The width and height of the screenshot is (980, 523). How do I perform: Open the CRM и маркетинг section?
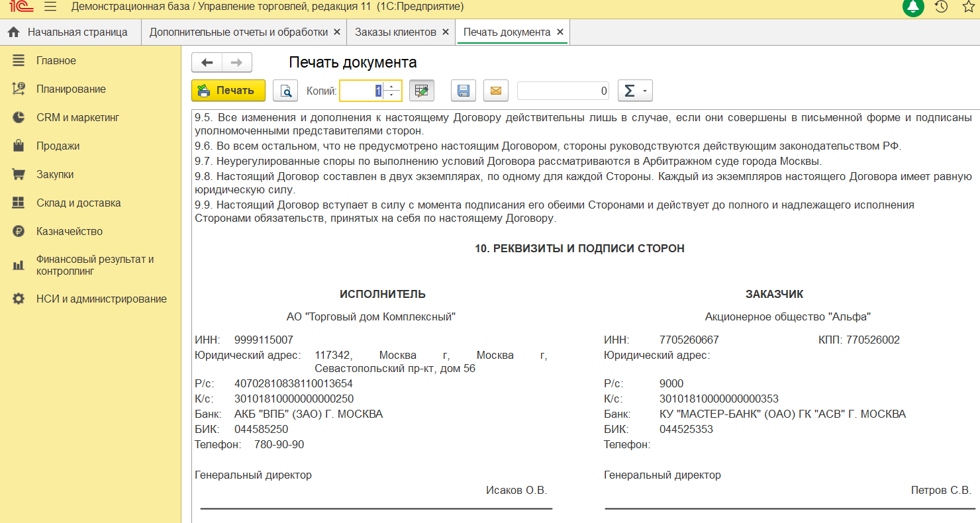77,117
